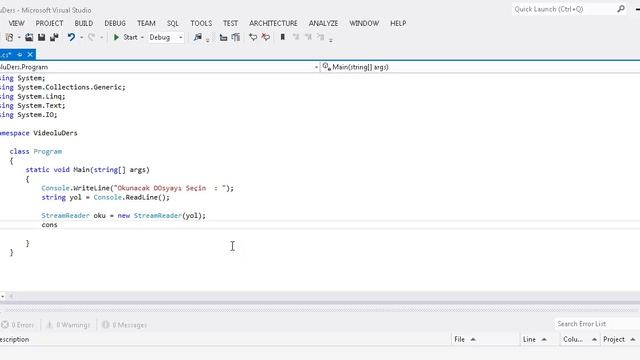Screen dimensions: 640x360
Task: Open the BUILD menu
Action: coord(84,23)
